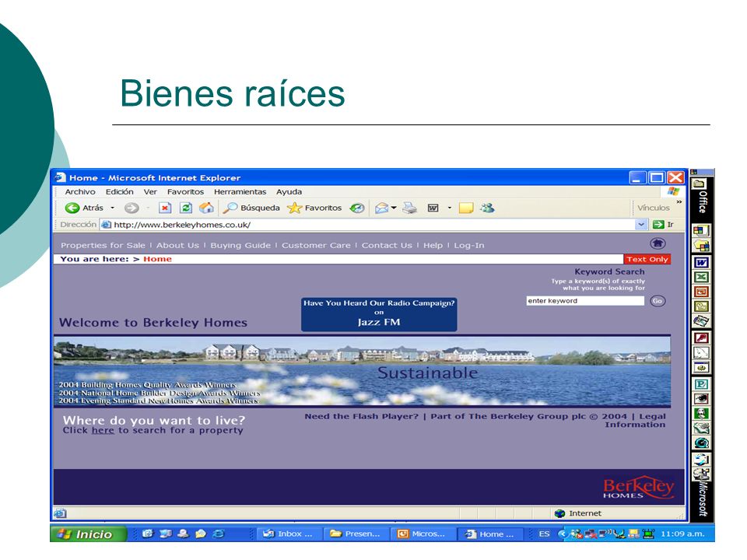Open the Herramientas menu
This screenshot has height=560, width=747.
tap(240, 192)
